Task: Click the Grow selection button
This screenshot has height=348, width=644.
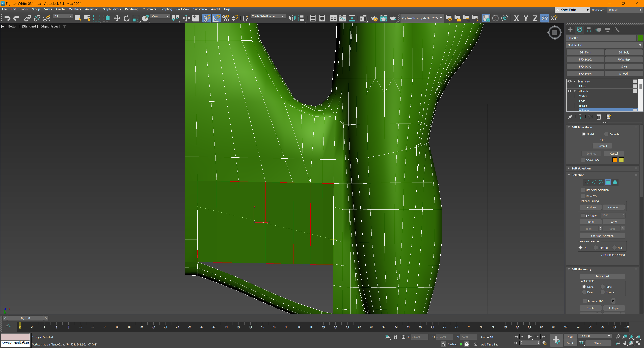Action: click(614, 222)
